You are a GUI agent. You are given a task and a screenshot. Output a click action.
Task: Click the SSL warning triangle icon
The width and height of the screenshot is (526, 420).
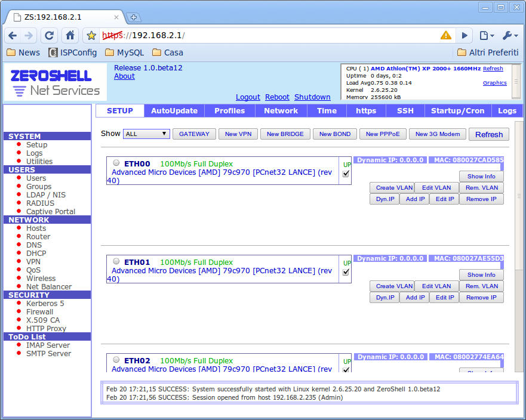(x=446, y=35)
